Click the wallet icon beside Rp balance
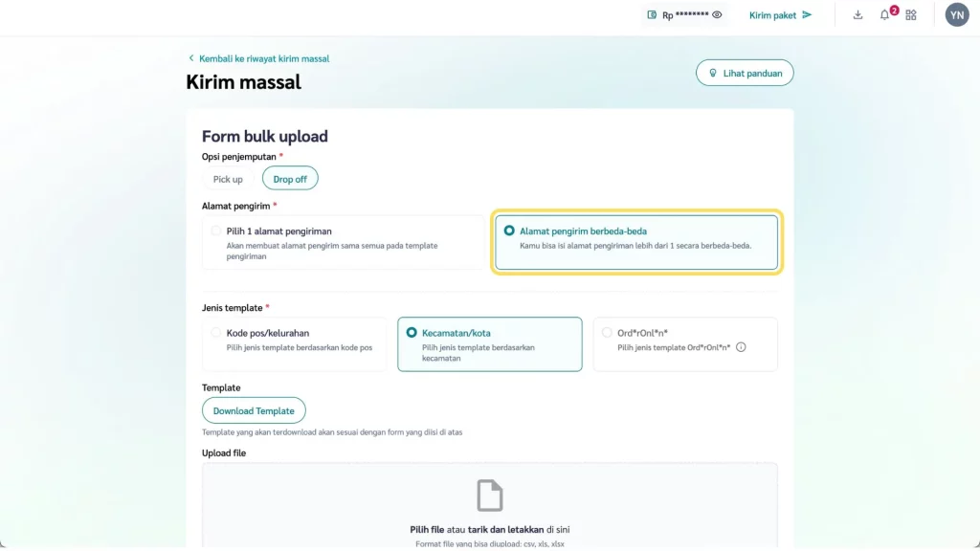This screenshot has width=980, height=551. click(652, 15)
